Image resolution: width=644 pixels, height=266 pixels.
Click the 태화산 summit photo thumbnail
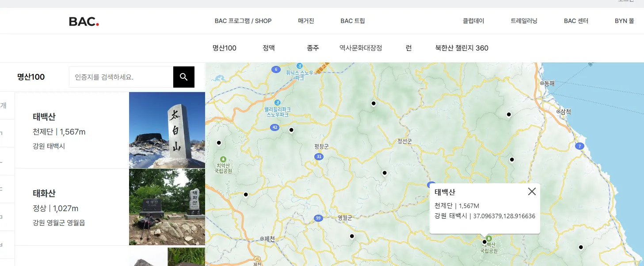pyautogui.click(x=167, y=207)
